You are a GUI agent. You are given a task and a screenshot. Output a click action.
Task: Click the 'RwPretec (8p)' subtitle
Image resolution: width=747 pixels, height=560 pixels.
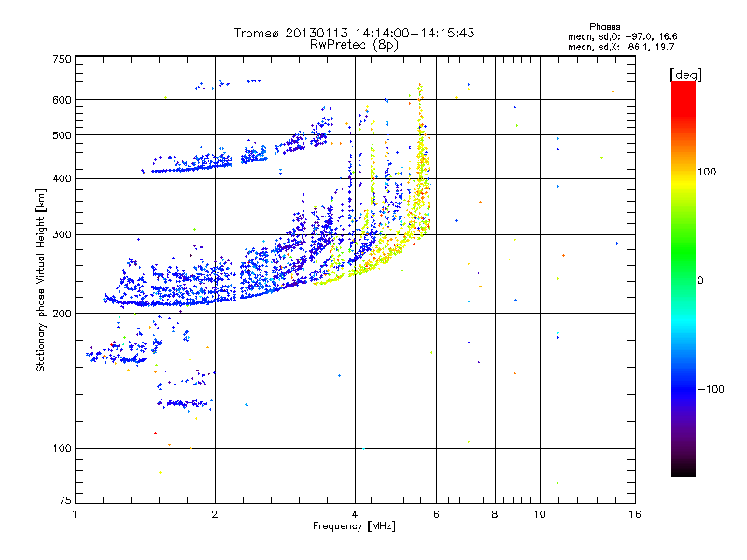click(x=354, y=45)
